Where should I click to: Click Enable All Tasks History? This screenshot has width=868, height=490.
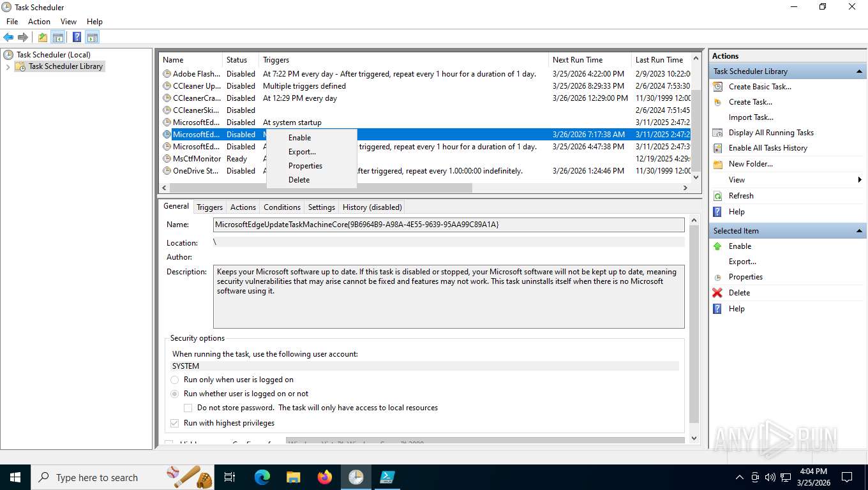point(768,148)
